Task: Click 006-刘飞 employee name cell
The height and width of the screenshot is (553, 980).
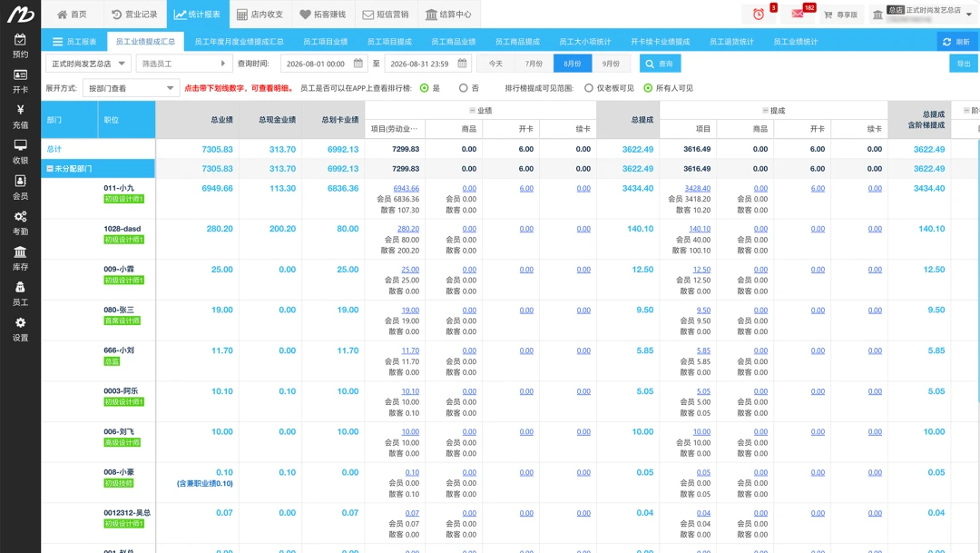Action: 119,431
